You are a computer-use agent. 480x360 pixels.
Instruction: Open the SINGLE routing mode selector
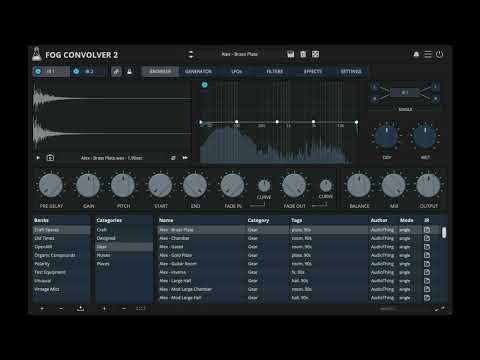click(405, 109)
